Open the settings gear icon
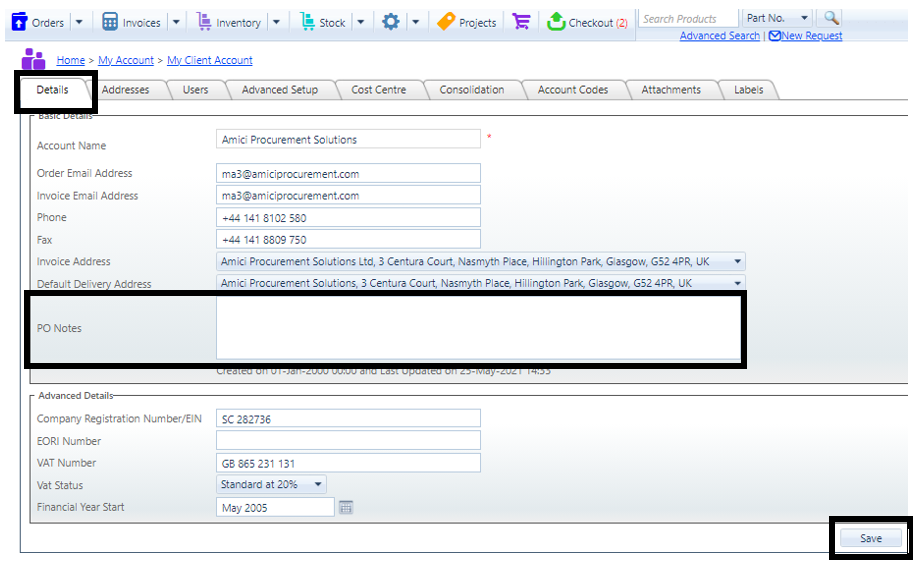 coord(391,22)
